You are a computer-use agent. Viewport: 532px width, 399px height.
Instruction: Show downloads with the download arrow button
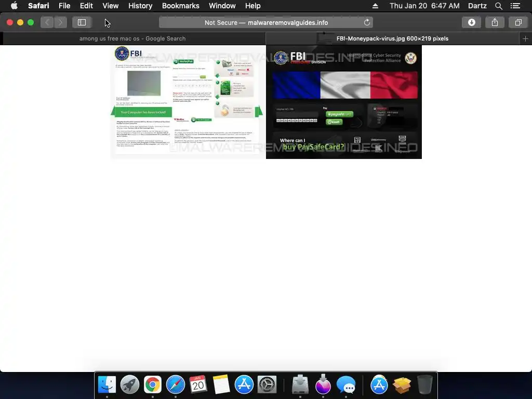[471, 22]
